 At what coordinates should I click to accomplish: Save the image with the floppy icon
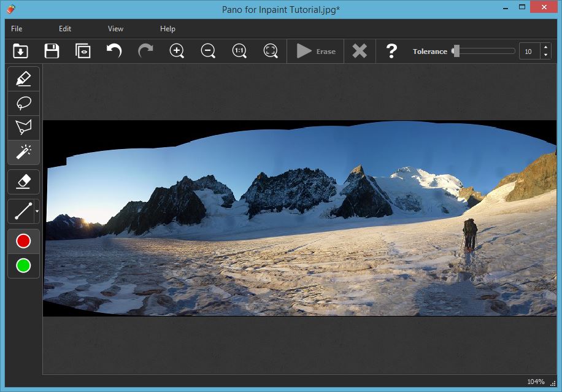coord(52,52)
